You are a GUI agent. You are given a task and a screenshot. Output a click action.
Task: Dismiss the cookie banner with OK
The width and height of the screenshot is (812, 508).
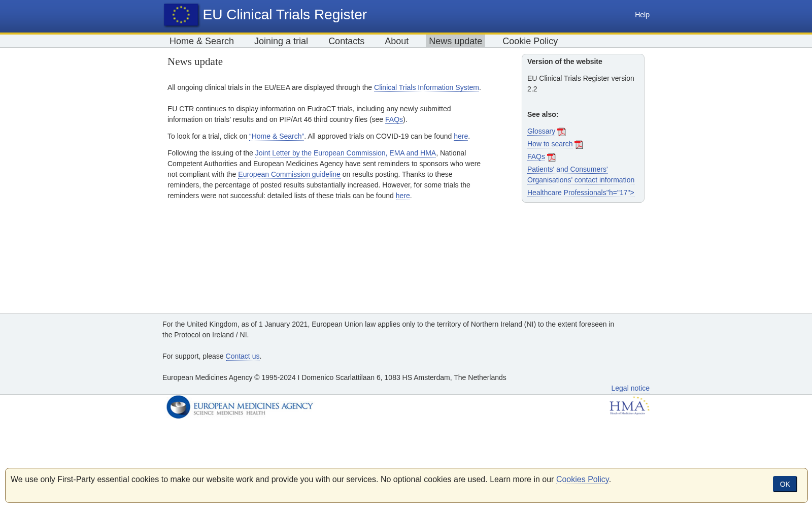click(x=785, y=484)
